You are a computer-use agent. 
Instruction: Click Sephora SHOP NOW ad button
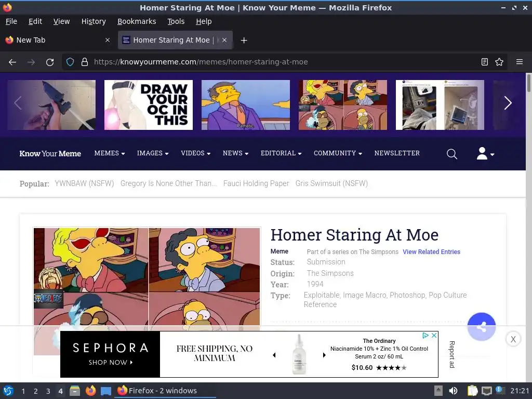coord(110,362)
